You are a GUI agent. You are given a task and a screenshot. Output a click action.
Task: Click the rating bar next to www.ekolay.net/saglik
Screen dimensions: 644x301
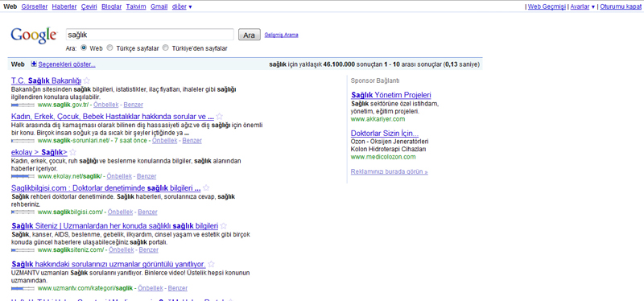click(x=23, y=176)
